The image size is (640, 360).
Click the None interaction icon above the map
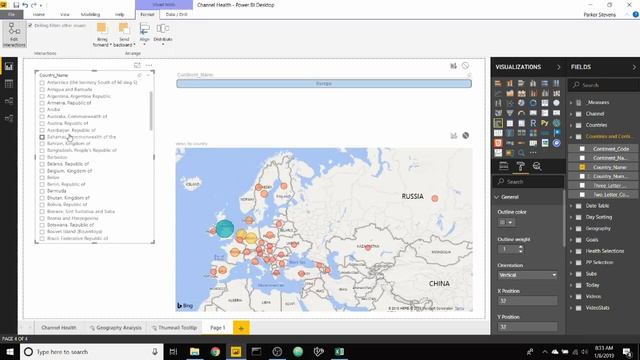(x=465, y=136)
